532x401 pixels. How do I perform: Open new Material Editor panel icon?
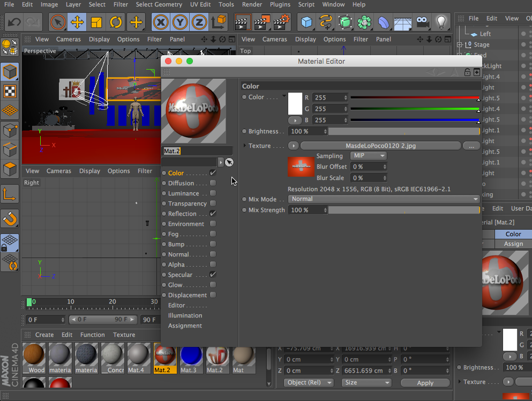point(477,72)
